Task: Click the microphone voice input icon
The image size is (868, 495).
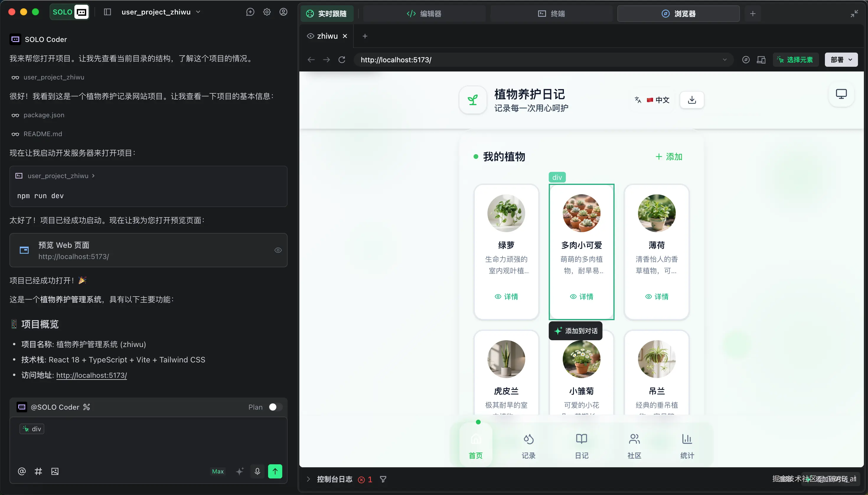Action: (x=257, y=471)
